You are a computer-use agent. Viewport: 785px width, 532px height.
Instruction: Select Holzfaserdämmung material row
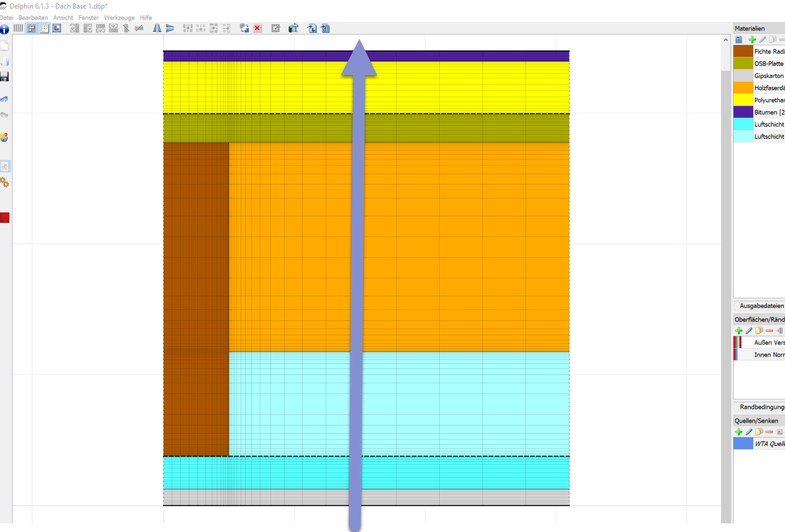[x=759, y=87]
